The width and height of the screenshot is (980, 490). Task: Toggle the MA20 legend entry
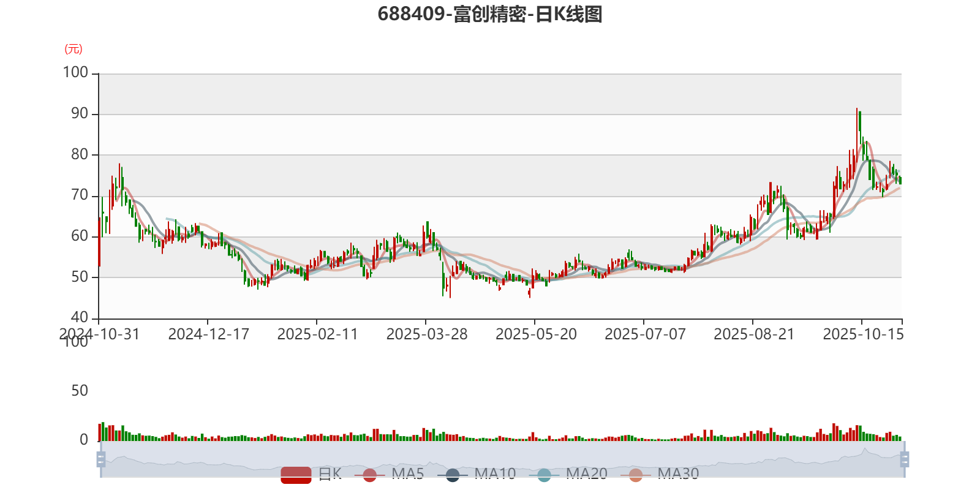(568, 474)
